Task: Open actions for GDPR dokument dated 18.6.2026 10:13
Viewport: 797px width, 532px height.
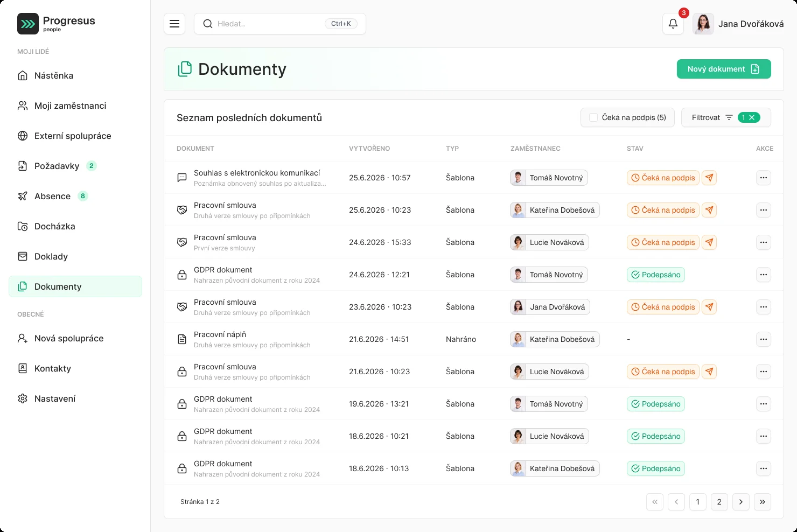Action: [x=764, y=468]
